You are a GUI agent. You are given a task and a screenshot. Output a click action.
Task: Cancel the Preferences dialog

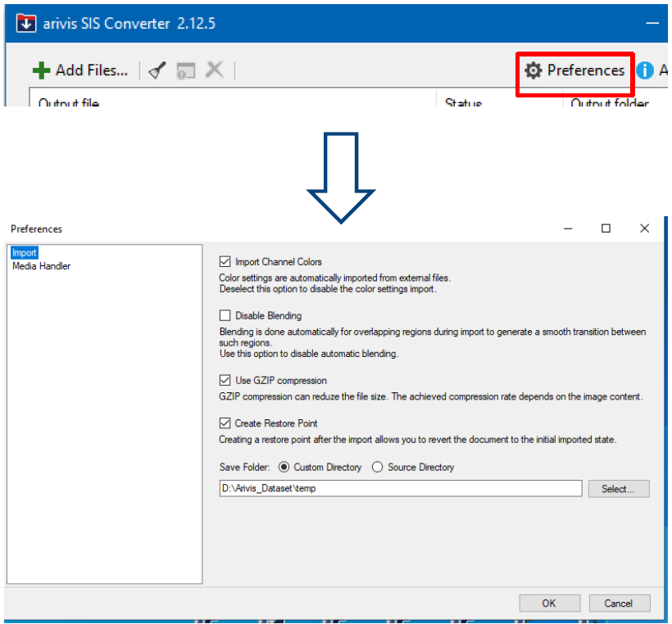[x=619, y=603]
